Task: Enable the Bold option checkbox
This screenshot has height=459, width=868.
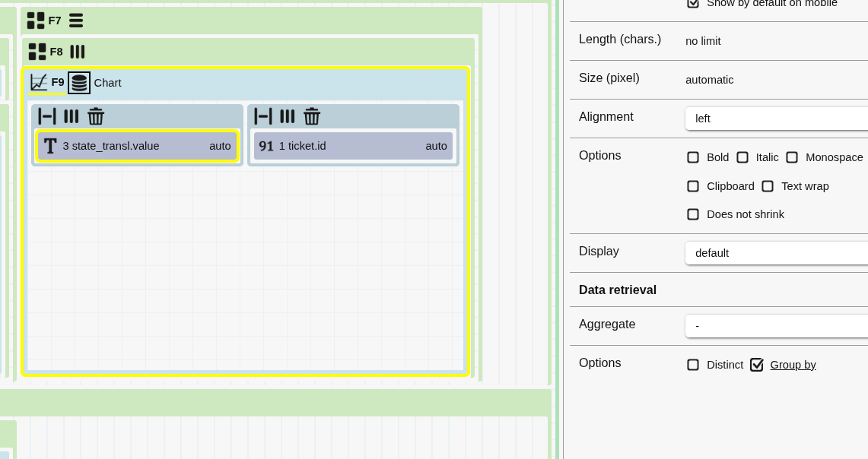Action: pos(693,157)
